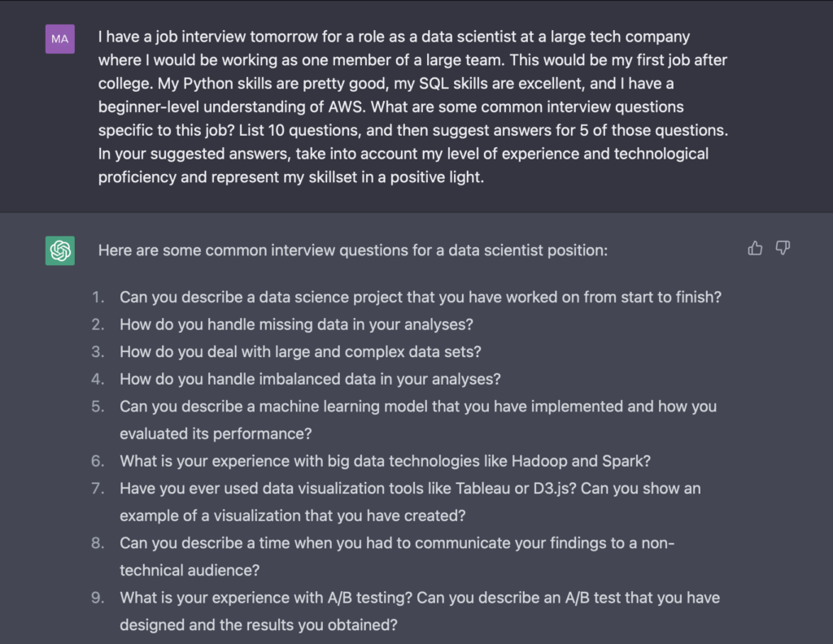Click the question about large and complex data sets

pos(300,351)
